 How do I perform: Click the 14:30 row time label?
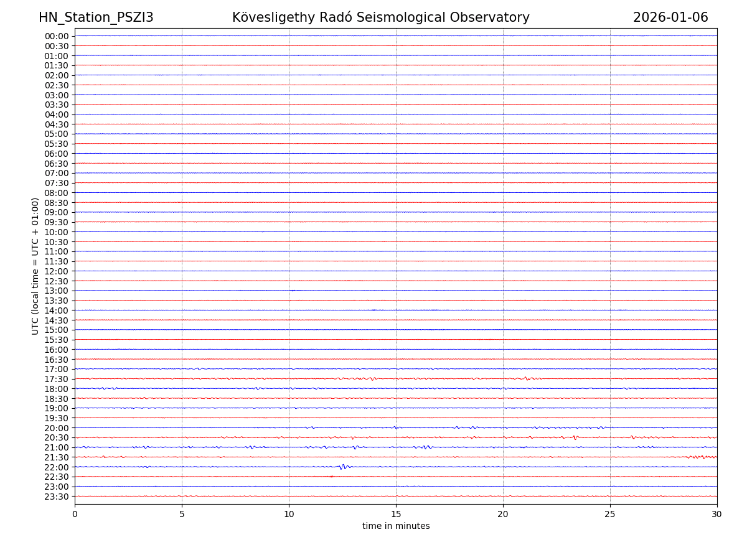click(57, 320)
